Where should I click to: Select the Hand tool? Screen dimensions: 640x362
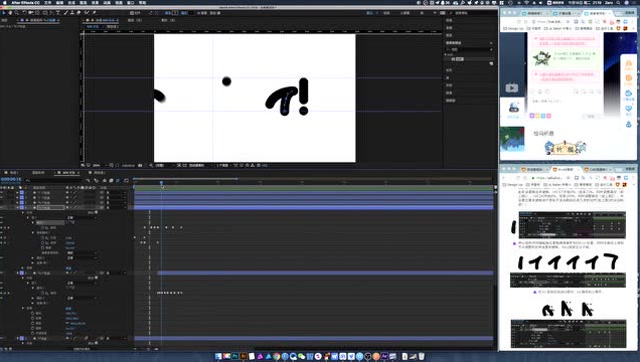click(x=10, y=13)
